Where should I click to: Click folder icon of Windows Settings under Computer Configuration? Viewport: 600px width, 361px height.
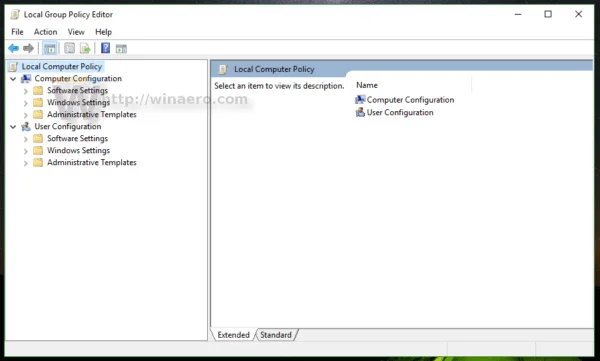(x=38, y=103)
